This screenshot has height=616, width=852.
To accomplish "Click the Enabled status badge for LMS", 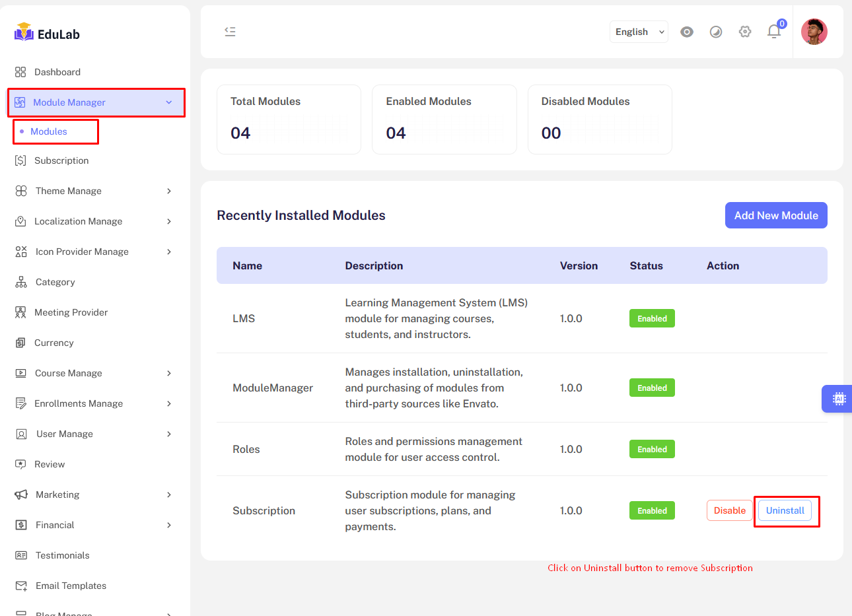I will coord(652,318).
